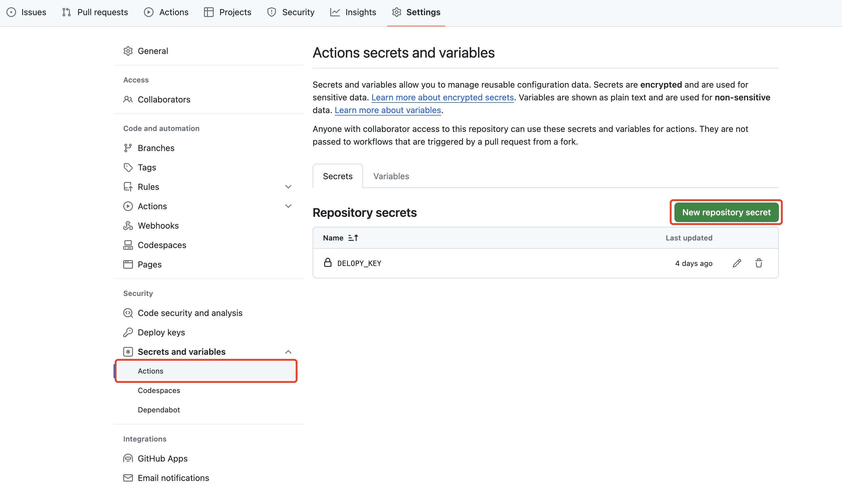Select Codespaces under Secrets and variables
842x504 pixels.
159,390
